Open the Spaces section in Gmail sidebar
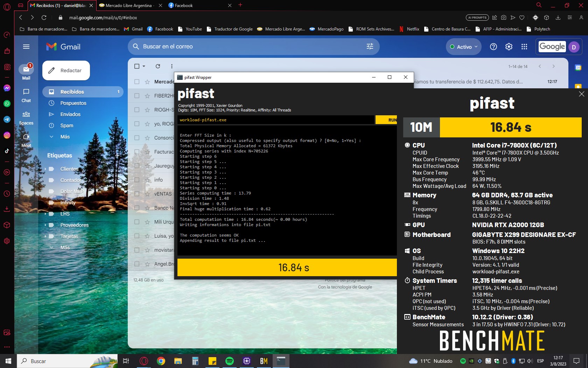588x368 pixels. pos(26,118)
